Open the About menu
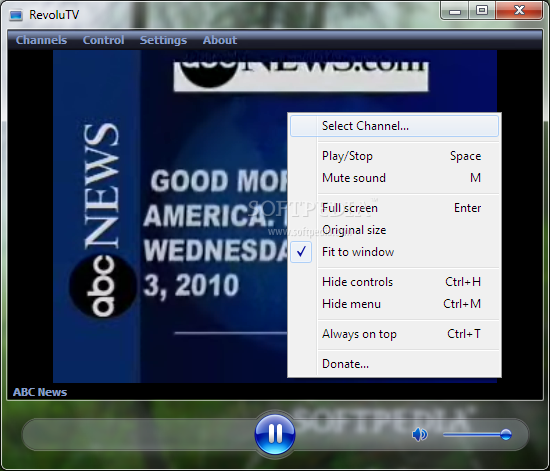The image size is (550, 471). point(220,40)
